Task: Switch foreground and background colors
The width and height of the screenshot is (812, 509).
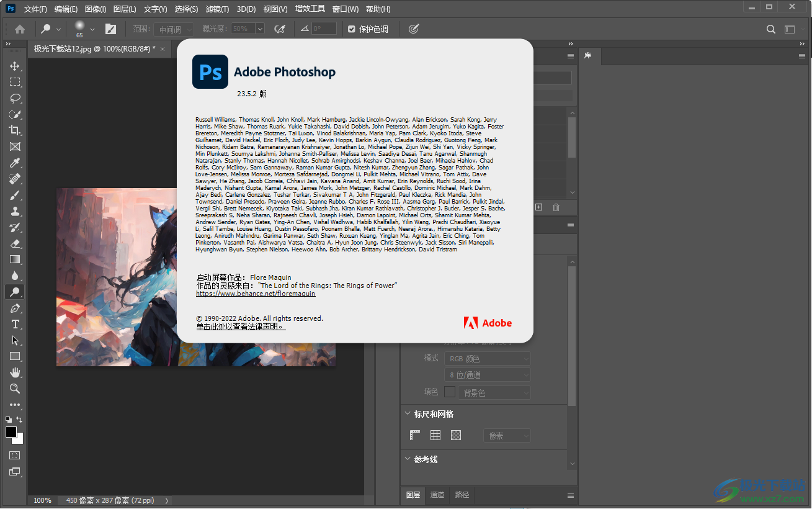Action: pos(20,420)
